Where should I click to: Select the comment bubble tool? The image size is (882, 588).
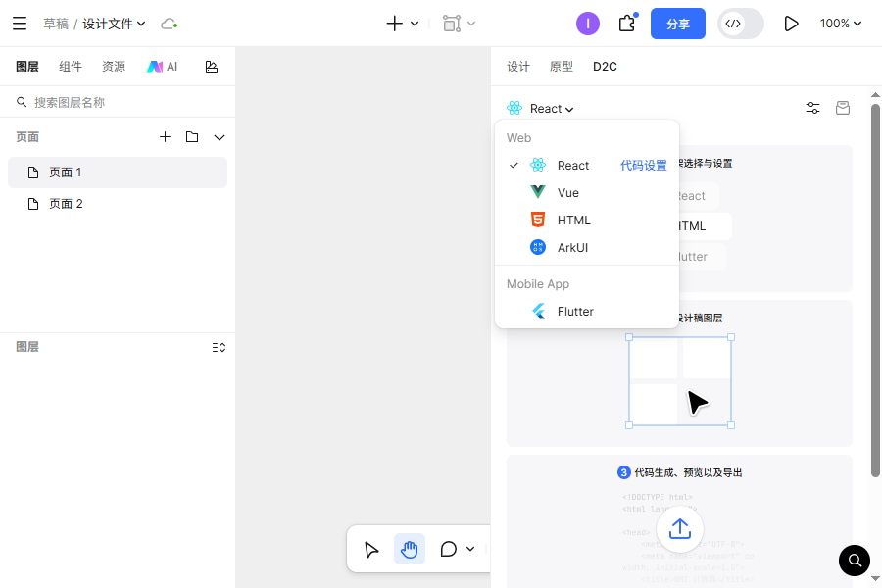click(448, 549)
